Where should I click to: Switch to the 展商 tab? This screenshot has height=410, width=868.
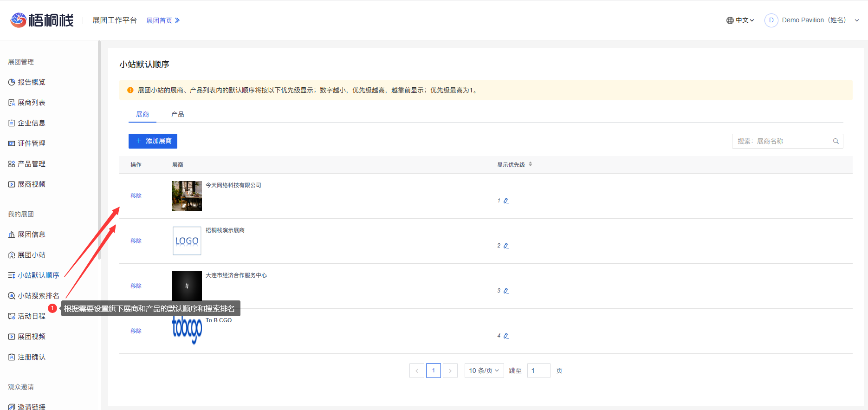(143, 114)
